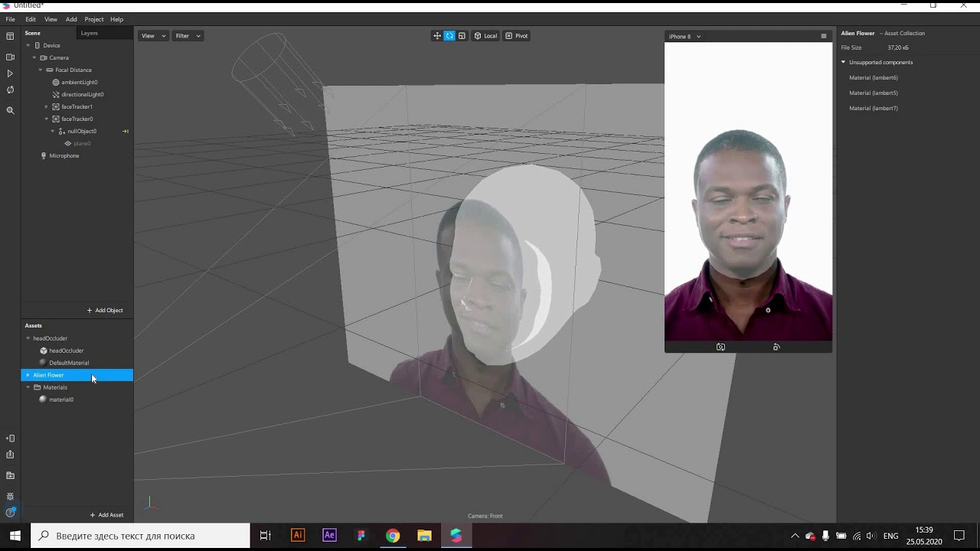Toggle Local coordinate space button
The image size is (980, 551).
pos(485,36)
